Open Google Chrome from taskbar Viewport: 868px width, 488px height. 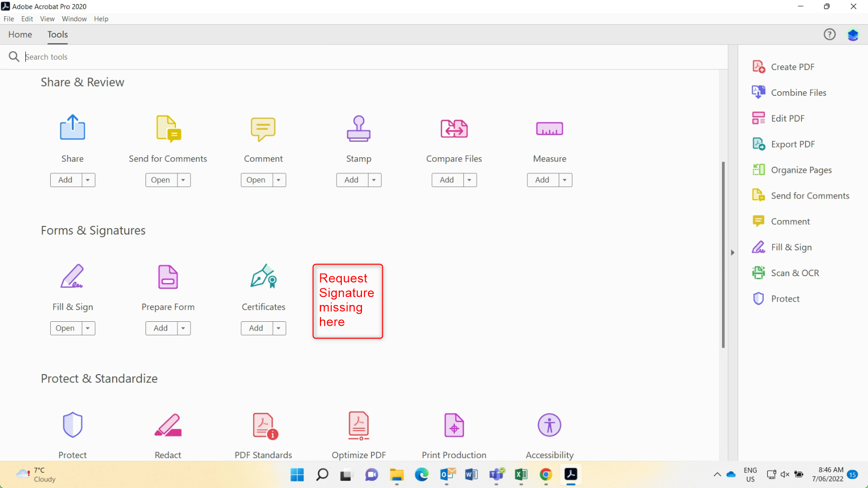(546, 475)
